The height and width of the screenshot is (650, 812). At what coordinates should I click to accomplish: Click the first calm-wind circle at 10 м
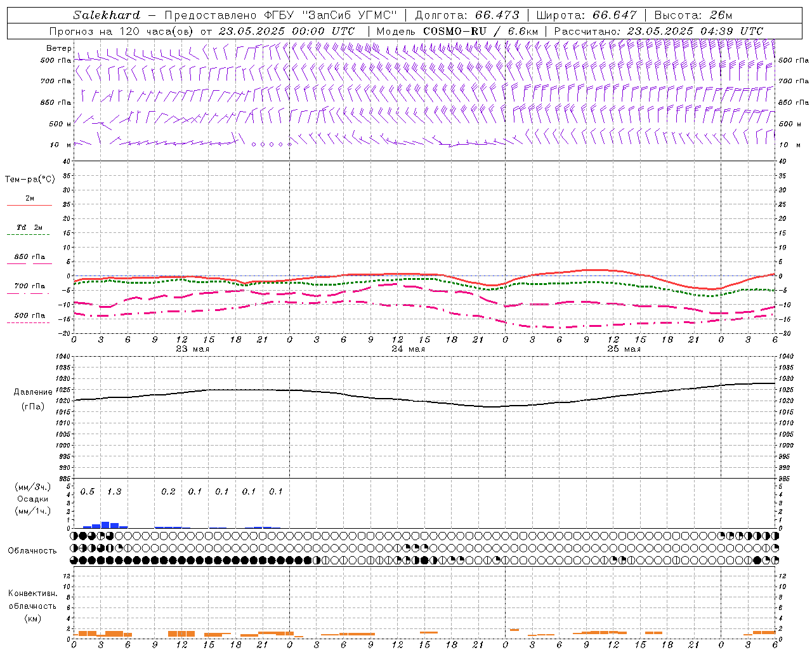(x=254, y=144)
